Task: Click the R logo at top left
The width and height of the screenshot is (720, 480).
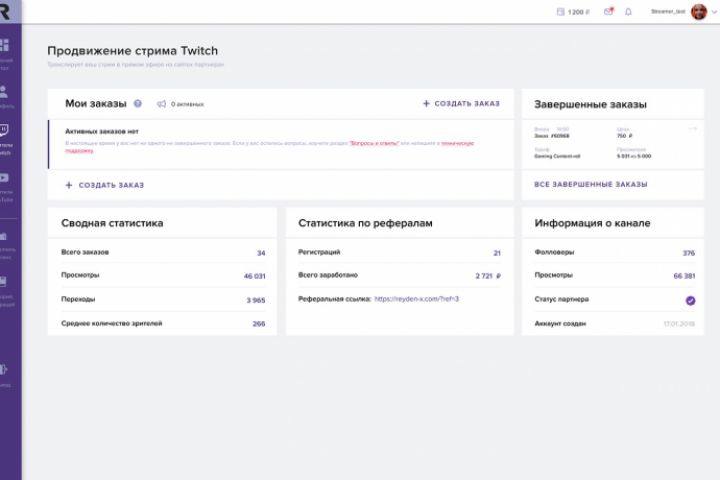Action: click(x=5, y=8)
